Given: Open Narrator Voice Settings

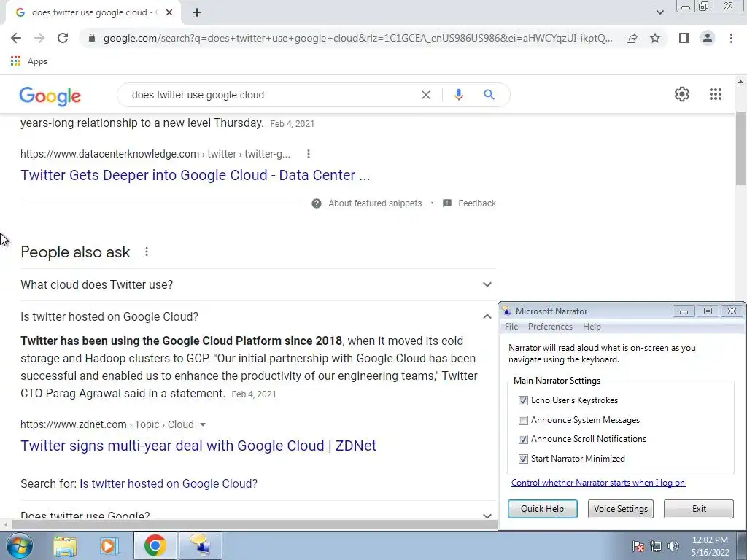Looking at the screenshot, I should tap(621, 508).
